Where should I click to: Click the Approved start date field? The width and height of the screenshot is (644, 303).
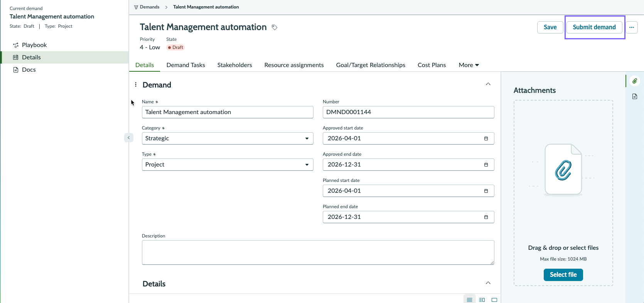[x=408, y=138]
